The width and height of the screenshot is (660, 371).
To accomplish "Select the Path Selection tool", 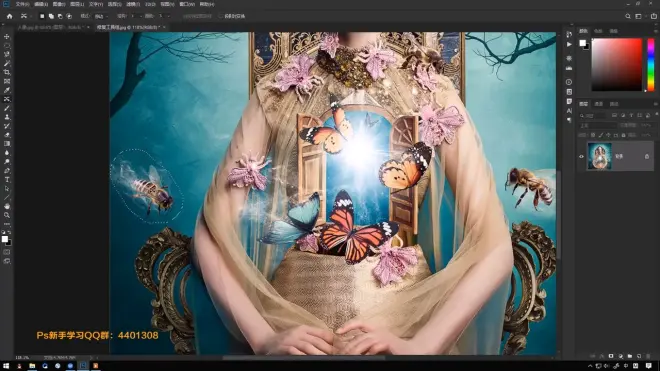I will [7, 189].
